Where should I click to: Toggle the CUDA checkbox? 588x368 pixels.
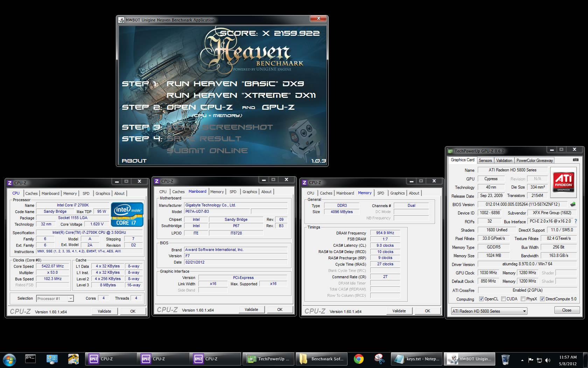point(503,299)
